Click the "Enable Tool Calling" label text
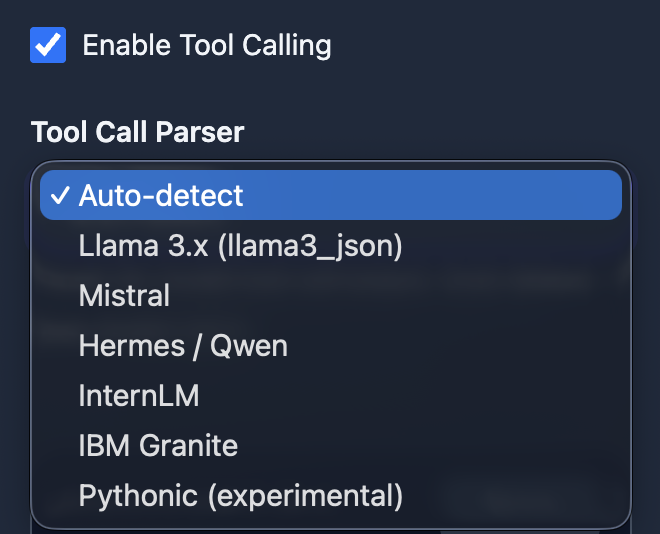 (x=206, y=45)
